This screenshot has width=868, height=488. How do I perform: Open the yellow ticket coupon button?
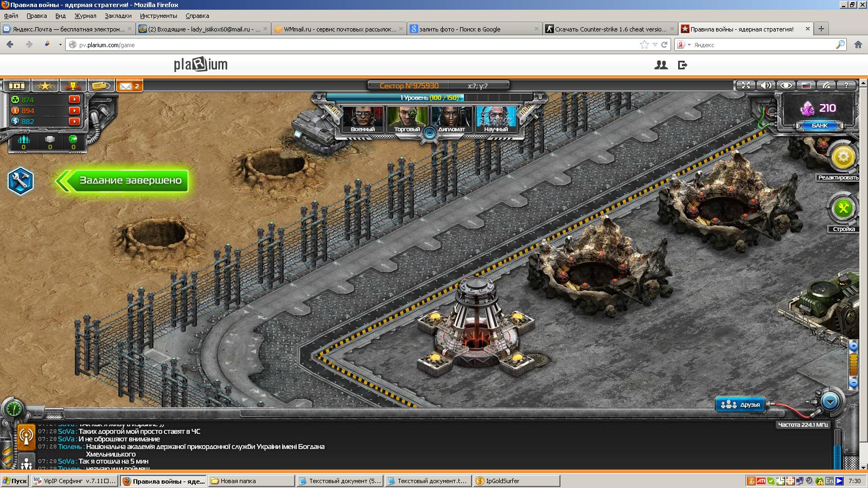point(101,86)
